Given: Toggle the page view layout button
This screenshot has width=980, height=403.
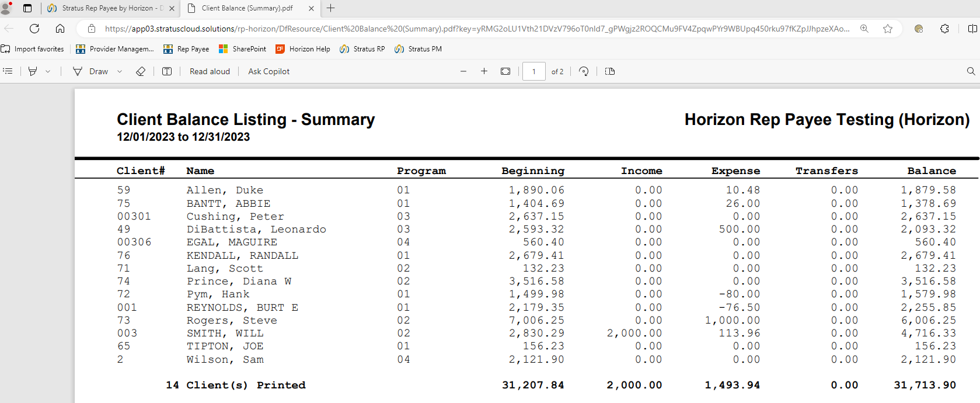Looking at the screenshot, I should tap(610, 71).
